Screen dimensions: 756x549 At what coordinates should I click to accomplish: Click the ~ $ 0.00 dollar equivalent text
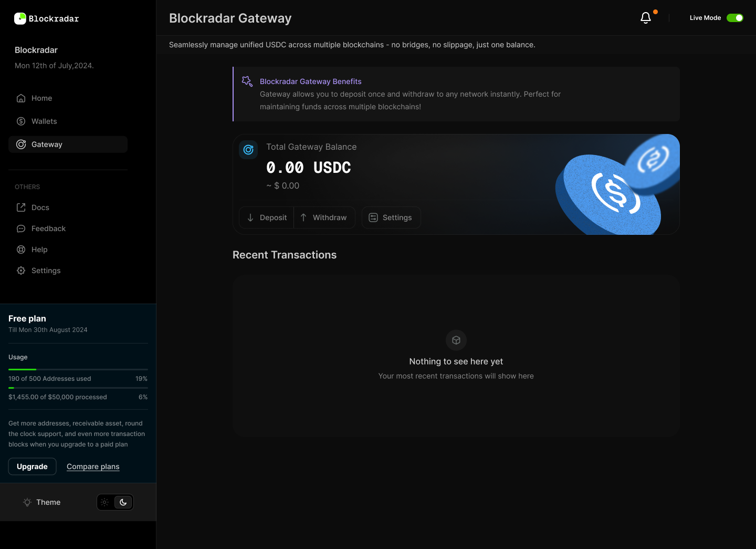click(283, 186)
